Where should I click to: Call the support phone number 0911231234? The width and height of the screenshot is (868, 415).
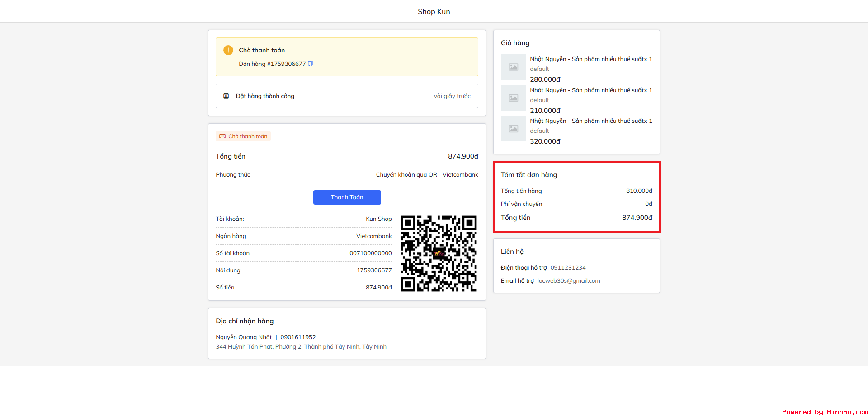coord(568,268)
